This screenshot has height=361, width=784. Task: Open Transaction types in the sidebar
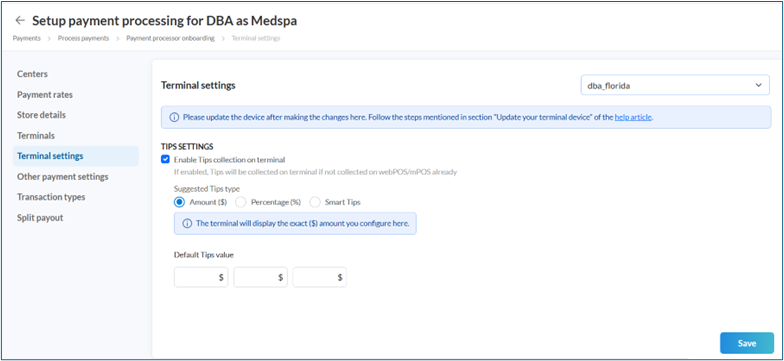(x=51, y=197)
